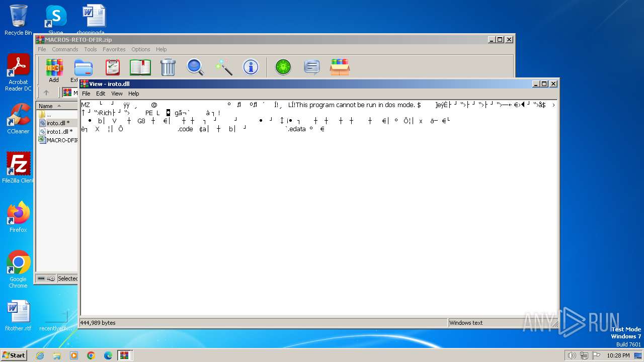Open Favorites menu in WinRAR
Viewport: 644px width, 362px height.
114,49
